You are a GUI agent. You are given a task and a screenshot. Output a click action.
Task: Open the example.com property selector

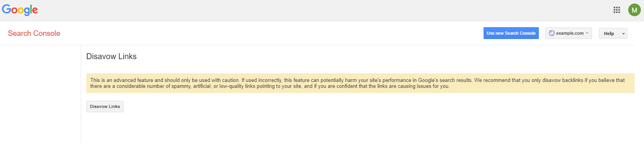568,33
